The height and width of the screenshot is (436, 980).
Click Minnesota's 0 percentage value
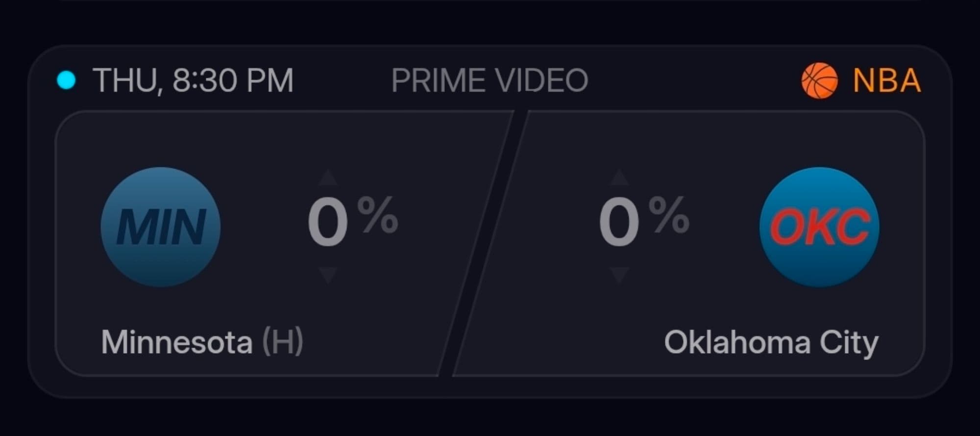[x=328, y=222]
